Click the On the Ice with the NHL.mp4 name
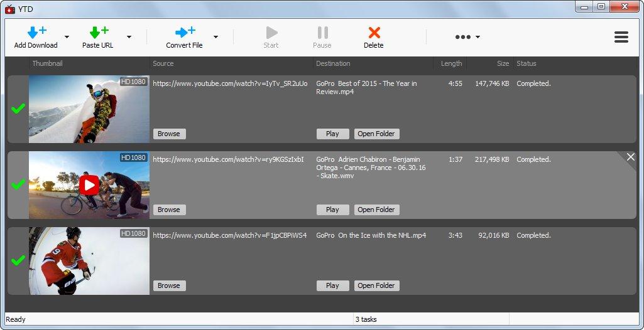This screenshot has width=644, height=330. tap(371, 235)
